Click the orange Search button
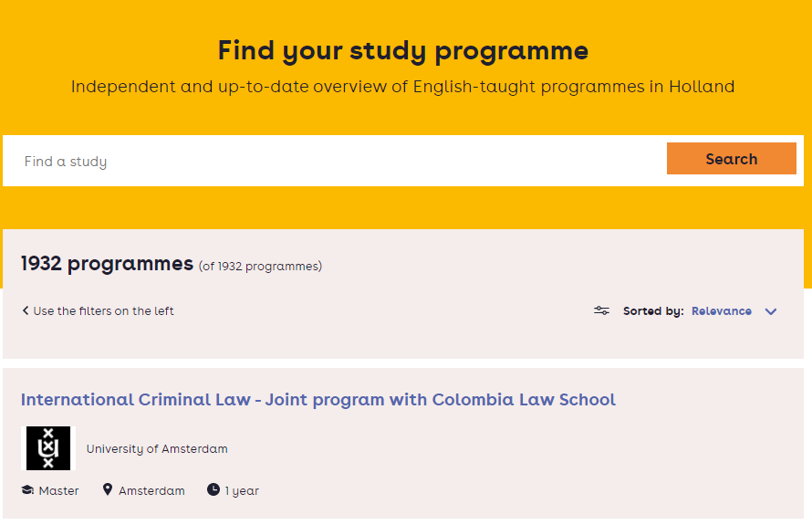This screenshot has height=525, width=812. pos(731,159)
